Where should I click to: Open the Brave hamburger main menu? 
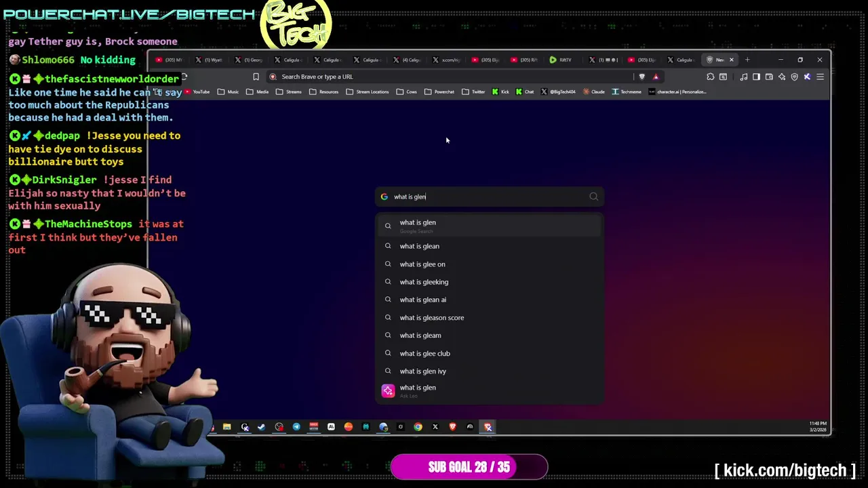click(820, 77)
